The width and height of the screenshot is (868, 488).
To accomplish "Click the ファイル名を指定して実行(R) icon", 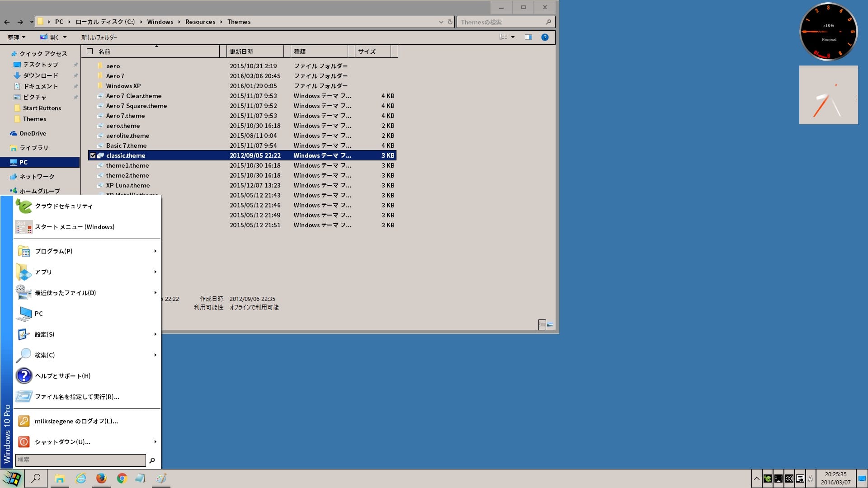I will (x=24, y=396).
